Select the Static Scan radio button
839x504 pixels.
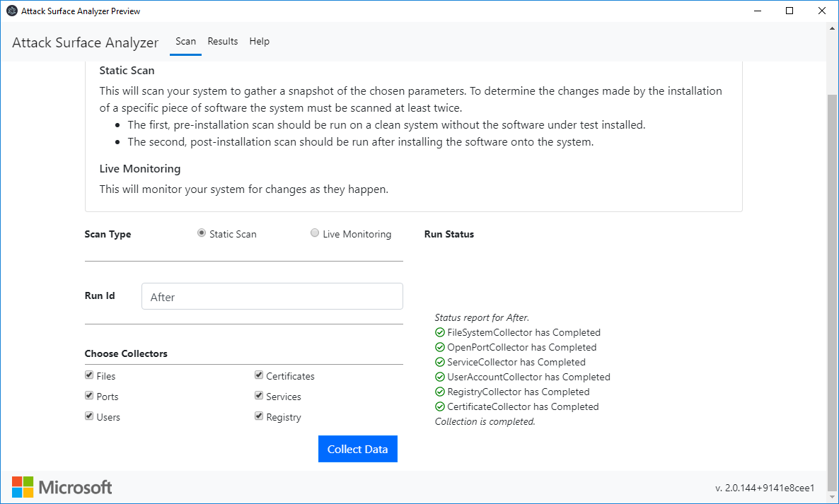click(201, 233)
